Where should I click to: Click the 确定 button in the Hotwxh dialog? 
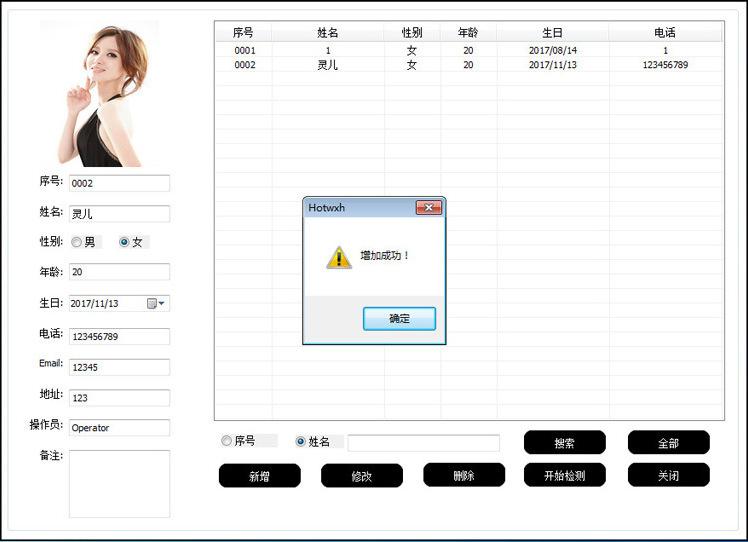pos(399,319)
